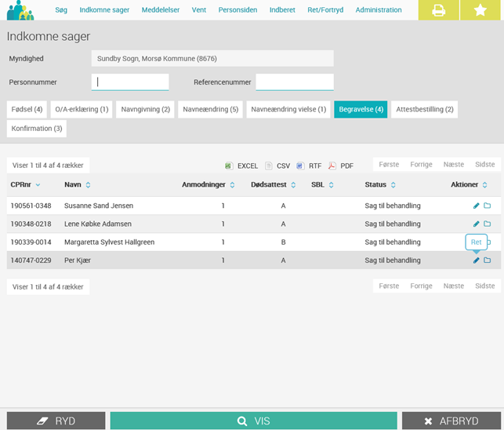Sort table by Dødsattest column

[x=293, y=184]
